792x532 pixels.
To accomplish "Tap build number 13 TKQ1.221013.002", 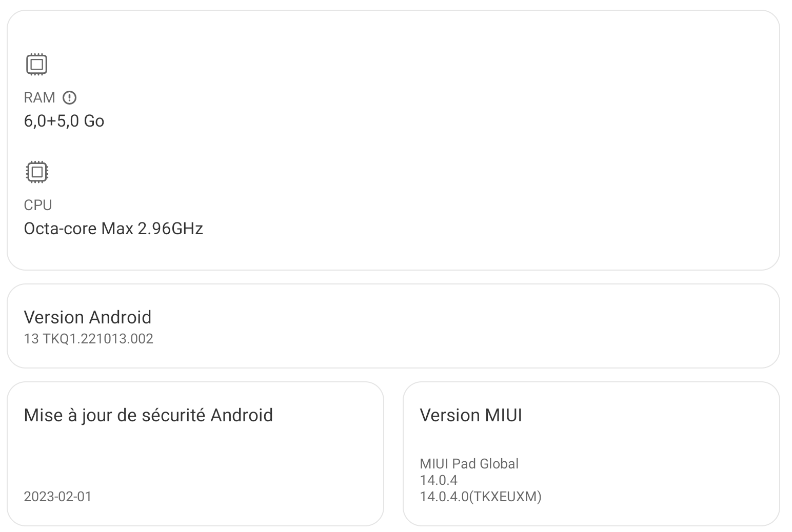I will click(88, 339).
